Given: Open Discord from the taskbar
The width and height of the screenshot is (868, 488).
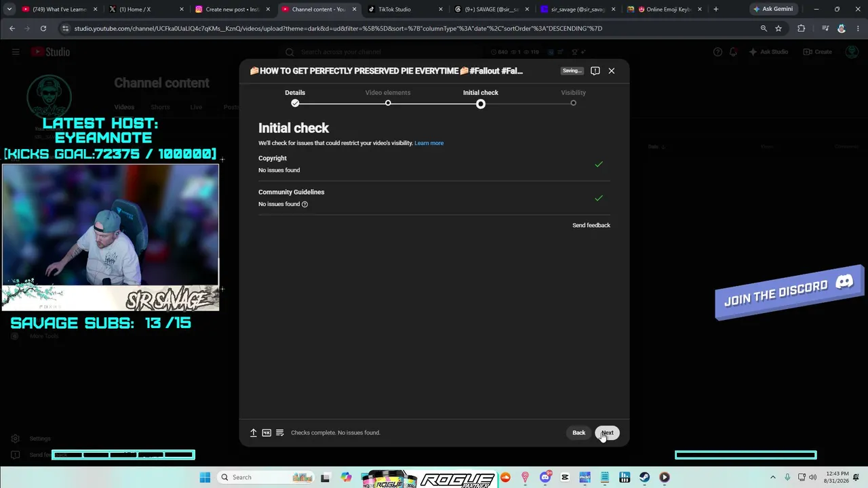Looking at the screenshot, I should click(x=545, y=477).
